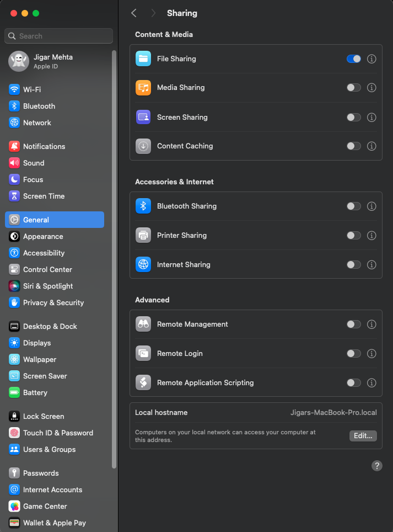Open Jigar Mehta Apple ID profile
Image resolution: width=393 pixels, height=532 pixels.
pyautogui.click(x=53, y=61)
